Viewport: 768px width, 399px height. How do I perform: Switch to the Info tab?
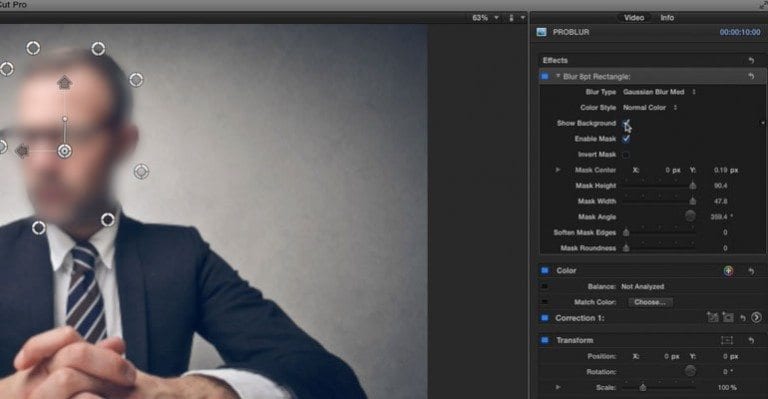click(x=667, y=18)
